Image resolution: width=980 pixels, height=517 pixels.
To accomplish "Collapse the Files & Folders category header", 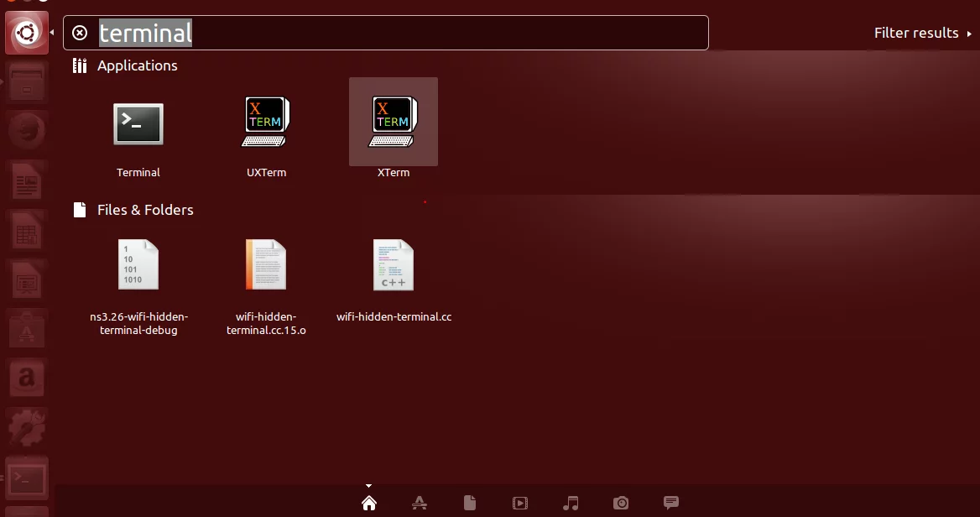I will (x=144, y=210).
